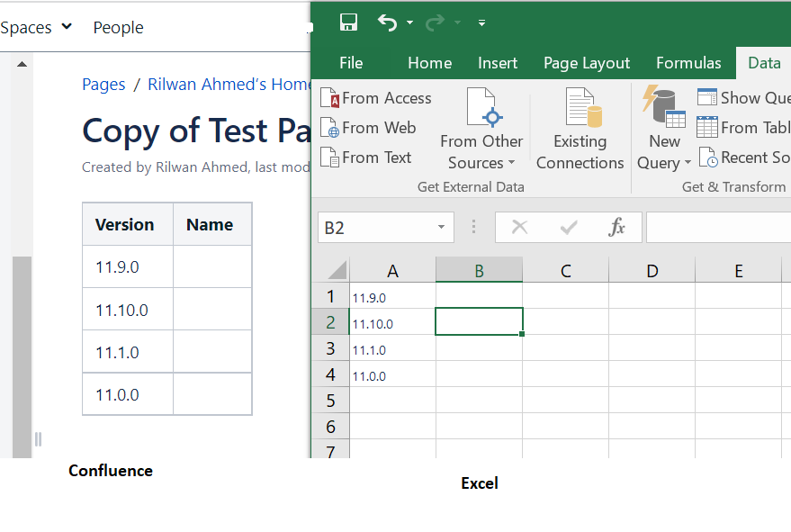The height and width of the screenshot is (532, 791).
Task: Expand the Name Box dropdown showing B2
Action: click(440, 227)
